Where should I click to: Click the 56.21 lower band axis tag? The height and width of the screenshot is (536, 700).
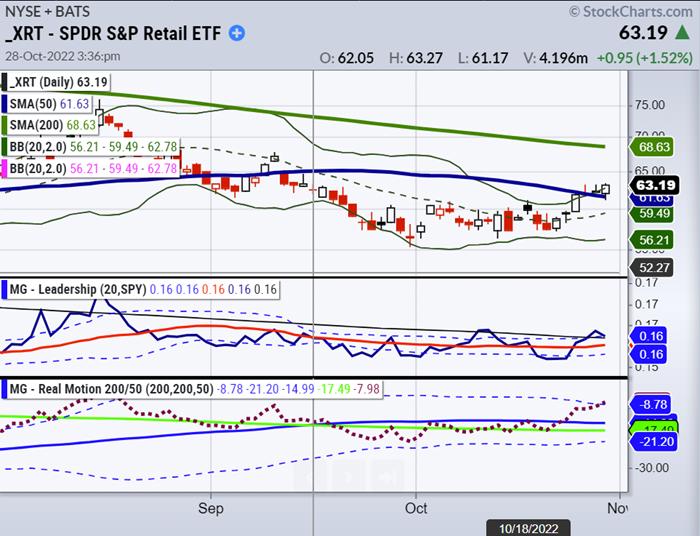pyautogui.click(x=654, y=240)
